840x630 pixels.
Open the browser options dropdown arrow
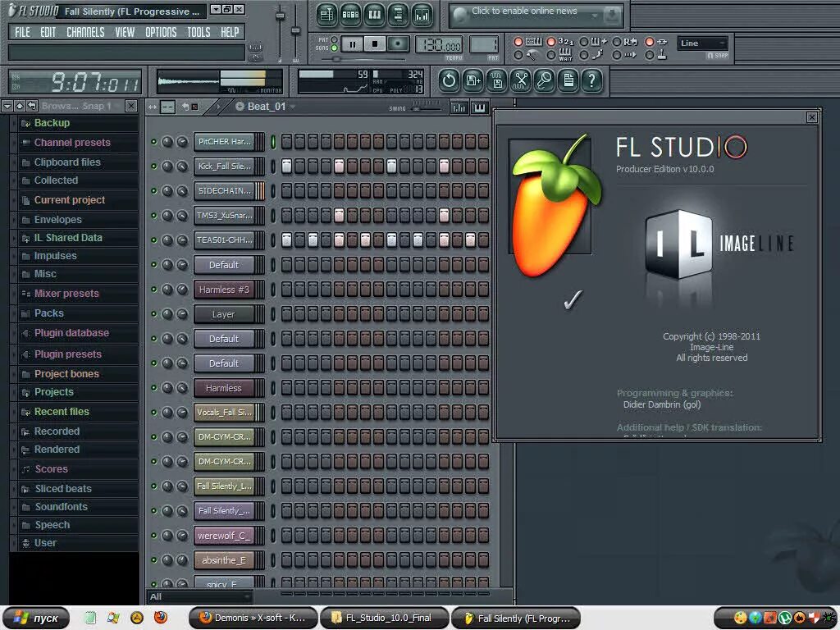pyautogui.click(x=7, y=106)
